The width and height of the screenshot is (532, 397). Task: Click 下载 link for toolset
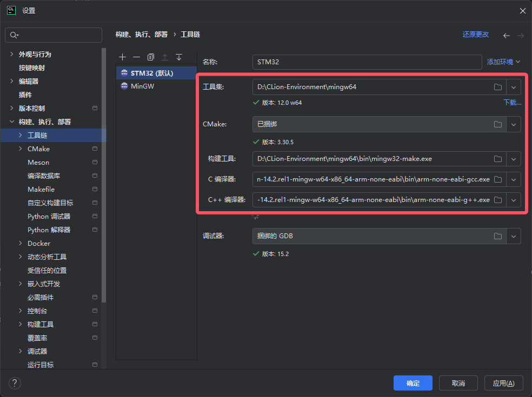[512, 103]
